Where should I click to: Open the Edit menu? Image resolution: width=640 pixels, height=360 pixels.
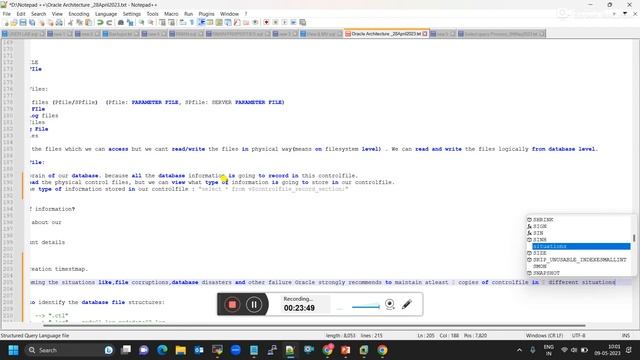click(21, 14)
